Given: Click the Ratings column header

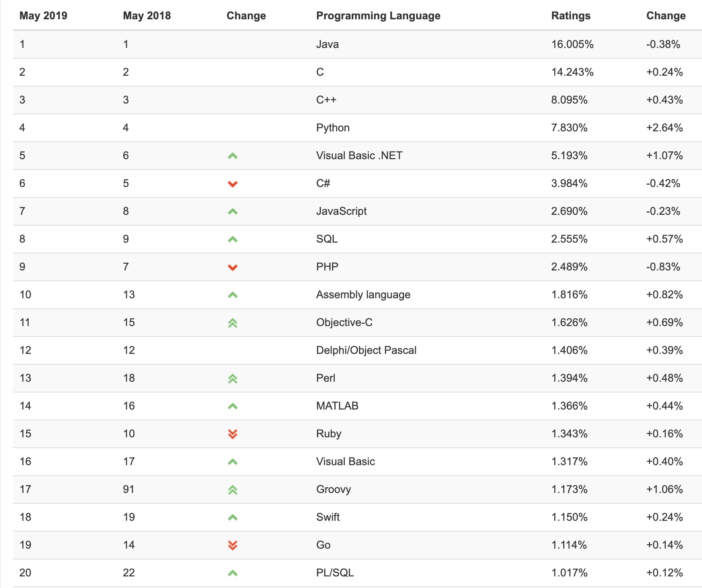Looking at the screenshot, I should point(571,16).
